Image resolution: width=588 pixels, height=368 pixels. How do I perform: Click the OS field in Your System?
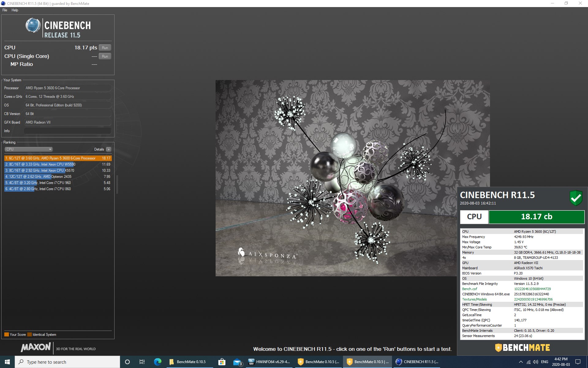tap(67, 105)
